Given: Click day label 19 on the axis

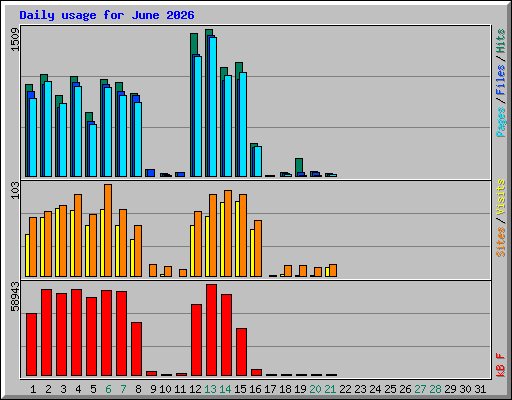Looking at the screenshot, I should 300,389.
